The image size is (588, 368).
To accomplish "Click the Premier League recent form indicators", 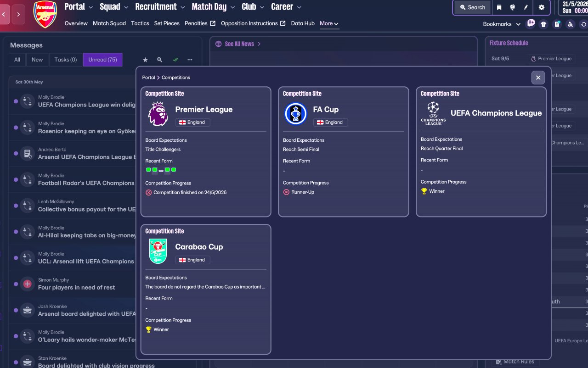I will (x=161, y=170).
